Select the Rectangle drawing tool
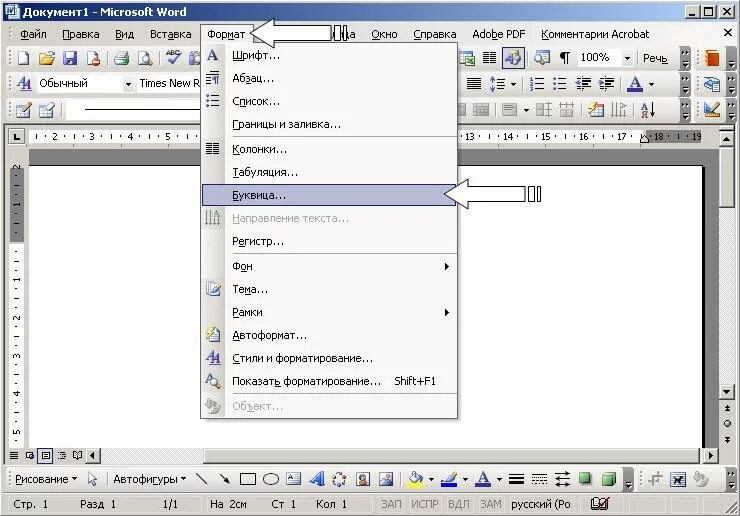 tap(248, 479)
